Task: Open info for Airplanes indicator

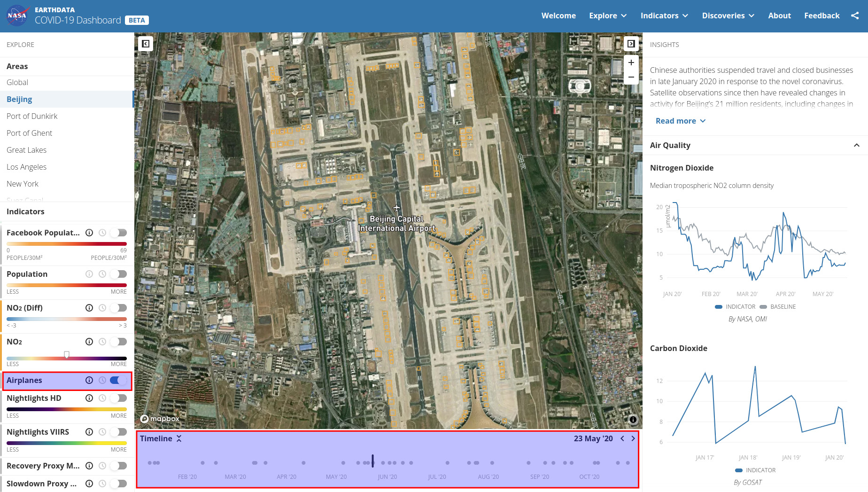Action: [x=89, y=380]
